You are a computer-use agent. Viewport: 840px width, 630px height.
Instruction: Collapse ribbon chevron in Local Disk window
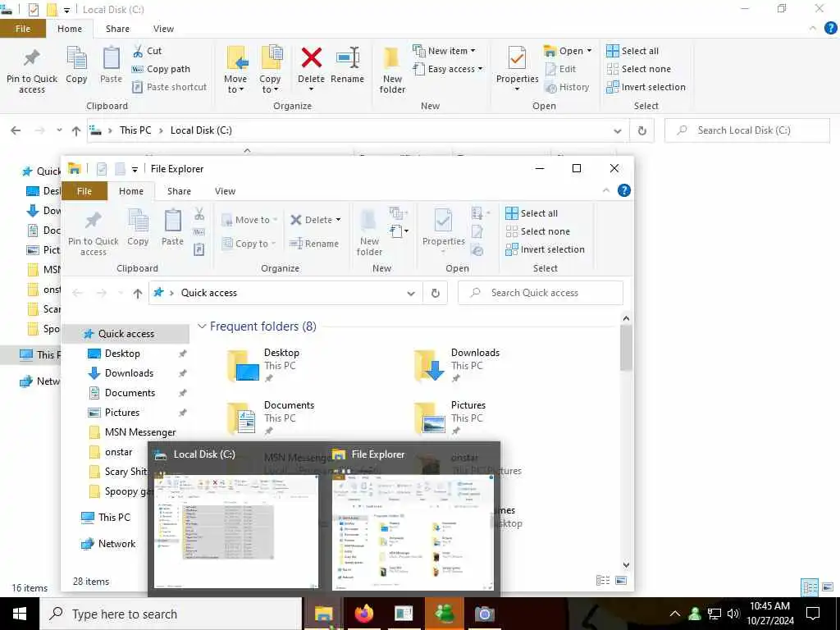pyautogui.click(x=813, y=29)
